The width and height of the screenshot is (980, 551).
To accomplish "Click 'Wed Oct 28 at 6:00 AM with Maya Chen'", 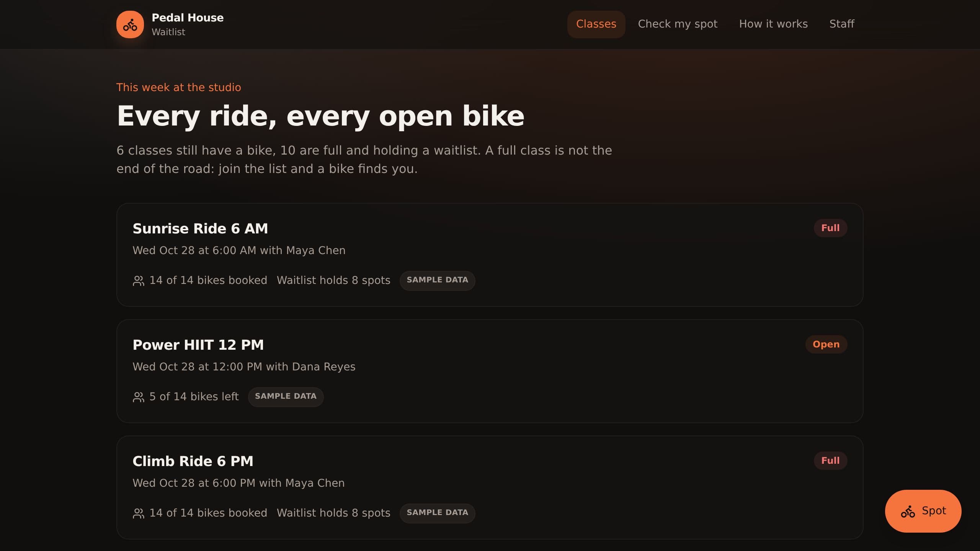I will [x=239, y=250].
